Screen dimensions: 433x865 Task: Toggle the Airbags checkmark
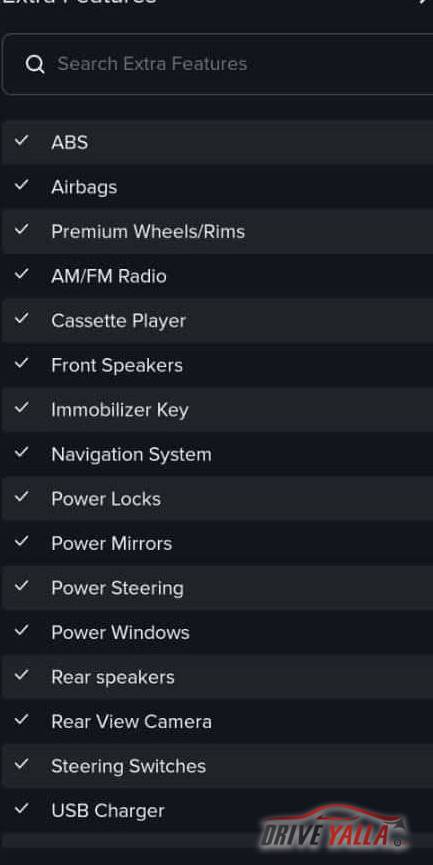[x=21, y=185]
